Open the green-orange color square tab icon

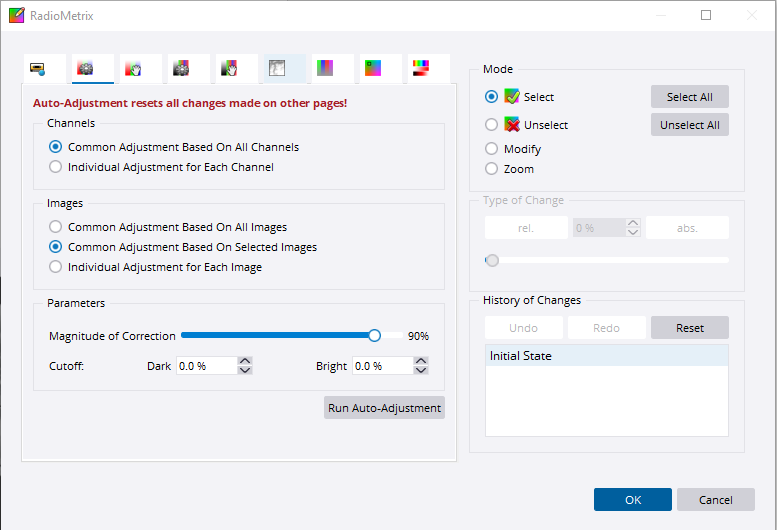(372, 68)
